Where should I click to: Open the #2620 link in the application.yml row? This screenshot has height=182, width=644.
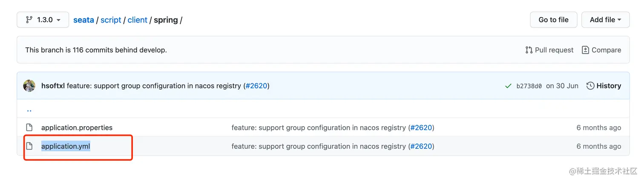click(x=421, y=146)
